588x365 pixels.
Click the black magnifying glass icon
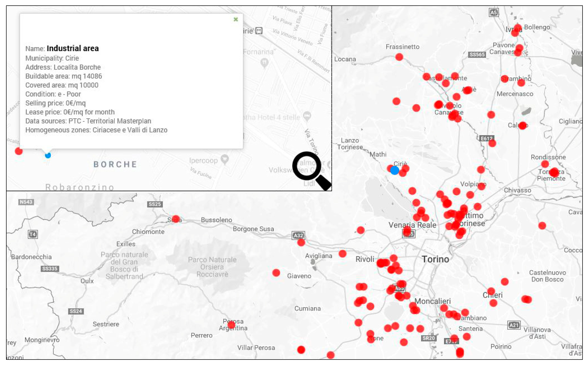(311, 170)
